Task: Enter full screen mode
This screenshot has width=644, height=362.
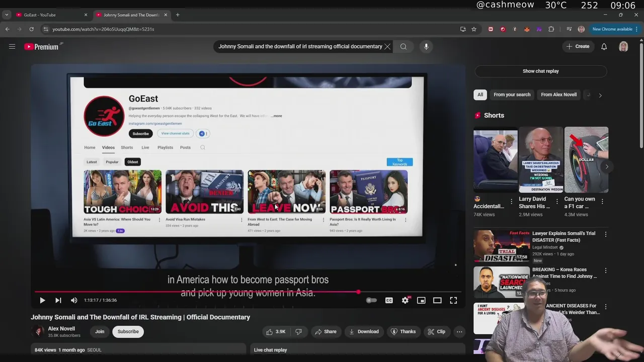Action: point(453,300)
